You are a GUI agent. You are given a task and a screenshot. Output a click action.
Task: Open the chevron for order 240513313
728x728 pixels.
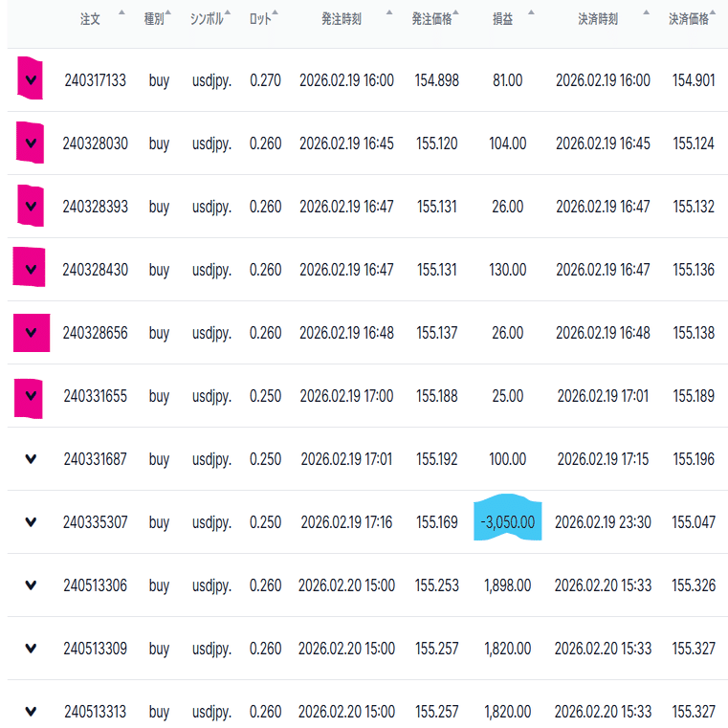coord(31,712)
